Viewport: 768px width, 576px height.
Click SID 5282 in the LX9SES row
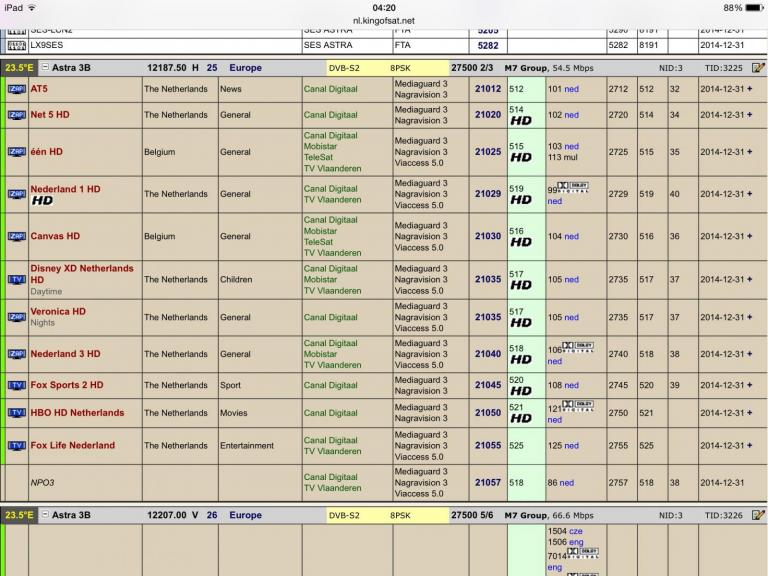(x=488, y=46)
